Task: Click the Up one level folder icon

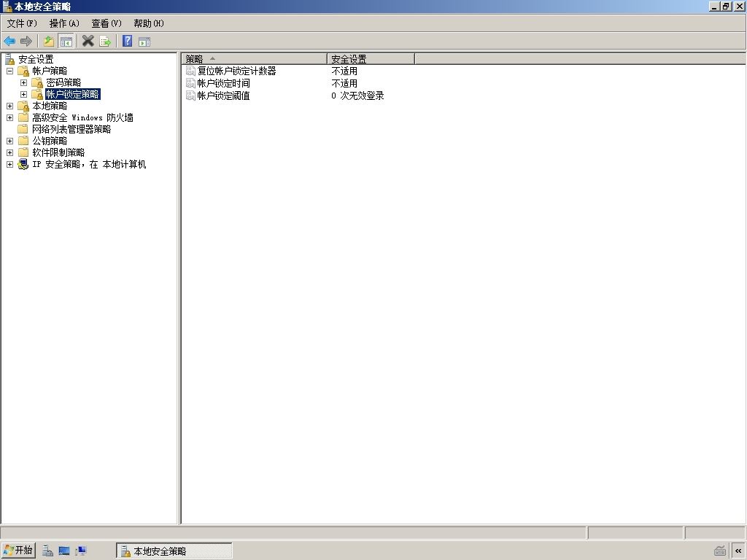Action: click(x=49, y=42)
